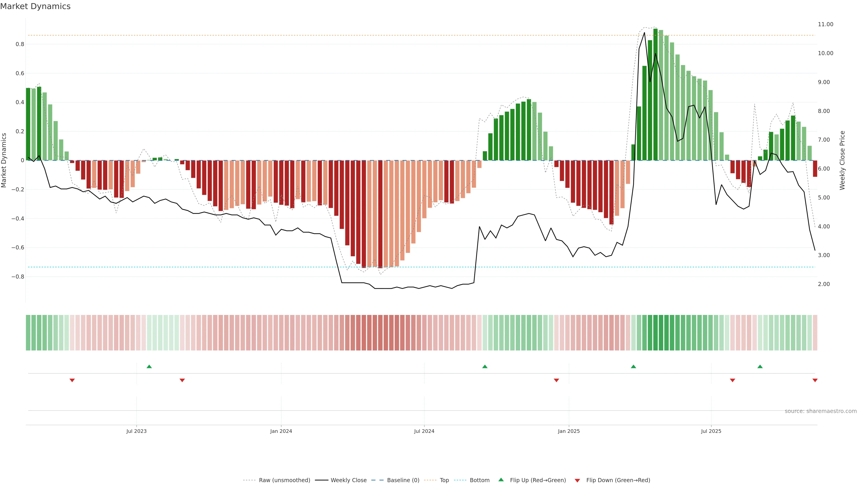Click the flip-up triangle near Jul 2023
The width and height of the screenshot is (868, 488).
coord(149,366)
